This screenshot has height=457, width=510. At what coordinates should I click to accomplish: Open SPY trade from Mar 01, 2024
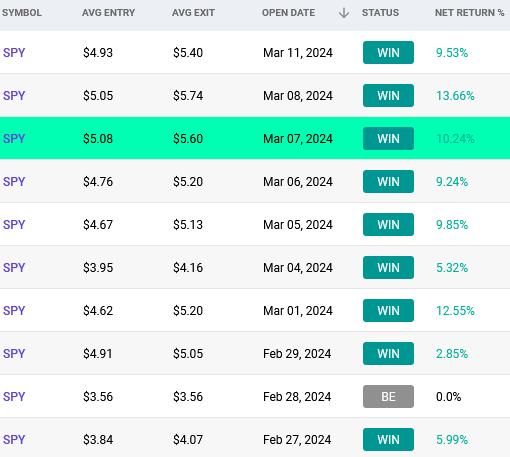(14, 311)
